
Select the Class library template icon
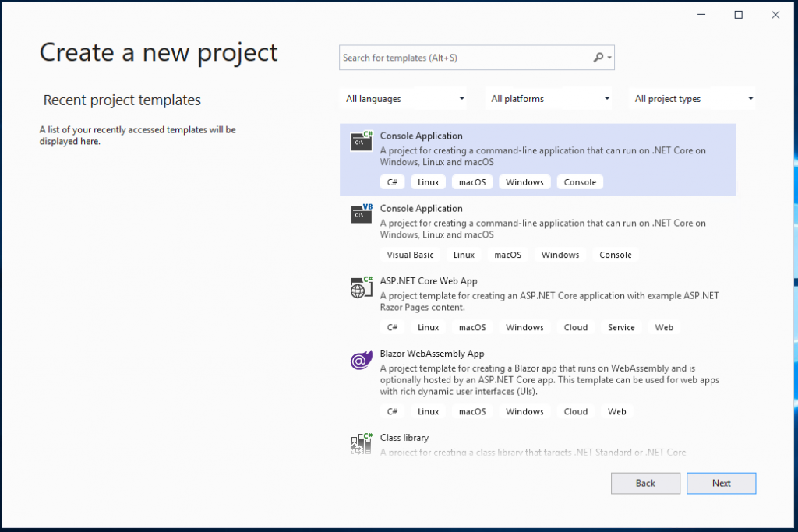pyautogui.click(x=362, y=443)
